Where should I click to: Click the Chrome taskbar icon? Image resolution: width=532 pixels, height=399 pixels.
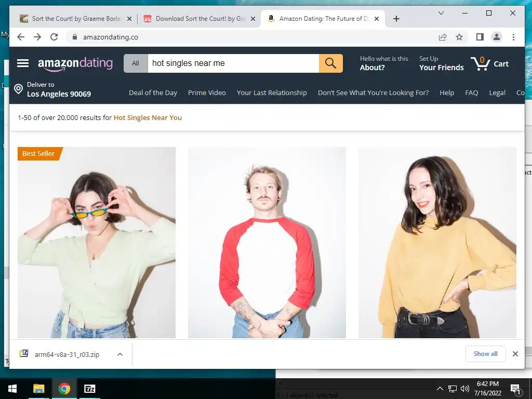pyautogui.click(x=64, y=389)
